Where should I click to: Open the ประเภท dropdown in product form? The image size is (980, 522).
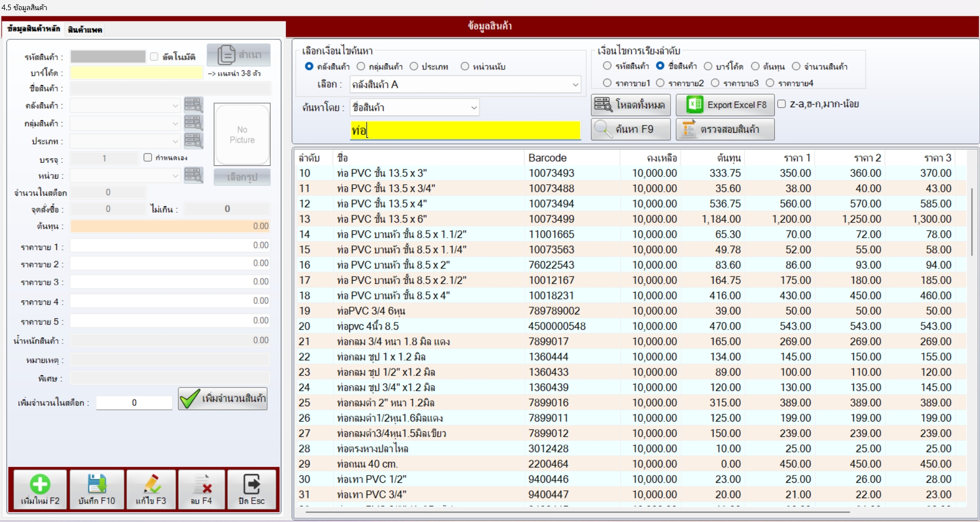pyautogui.click(x=125, y=141)
